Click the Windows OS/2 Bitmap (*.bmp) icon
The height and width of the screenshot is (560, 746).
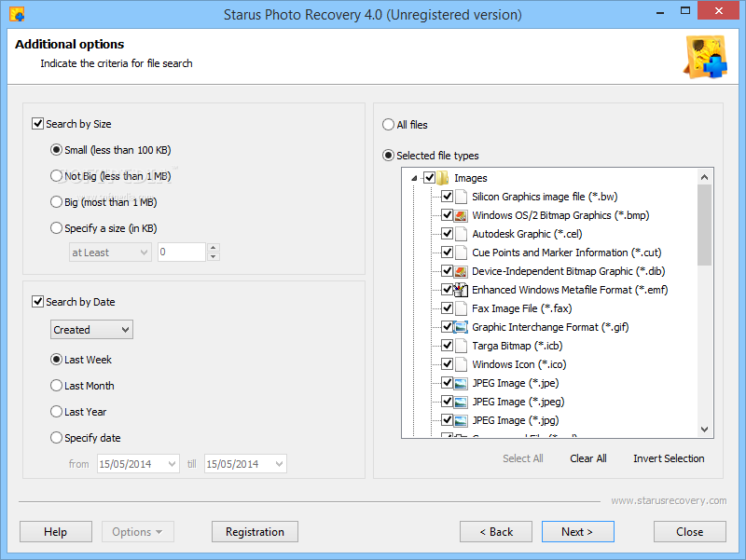click(x=461, y=215)
